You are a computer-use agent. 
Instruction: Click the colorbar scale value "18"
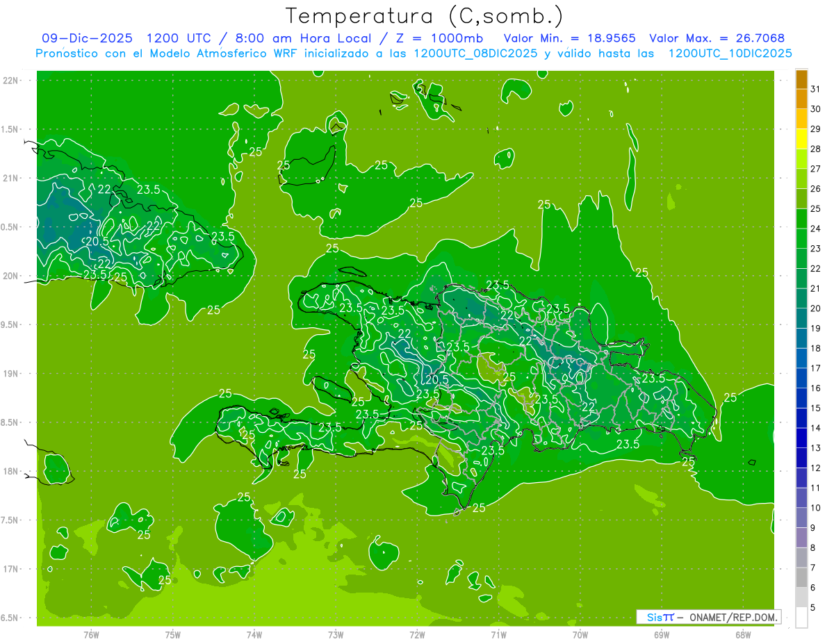click(815, 348)
